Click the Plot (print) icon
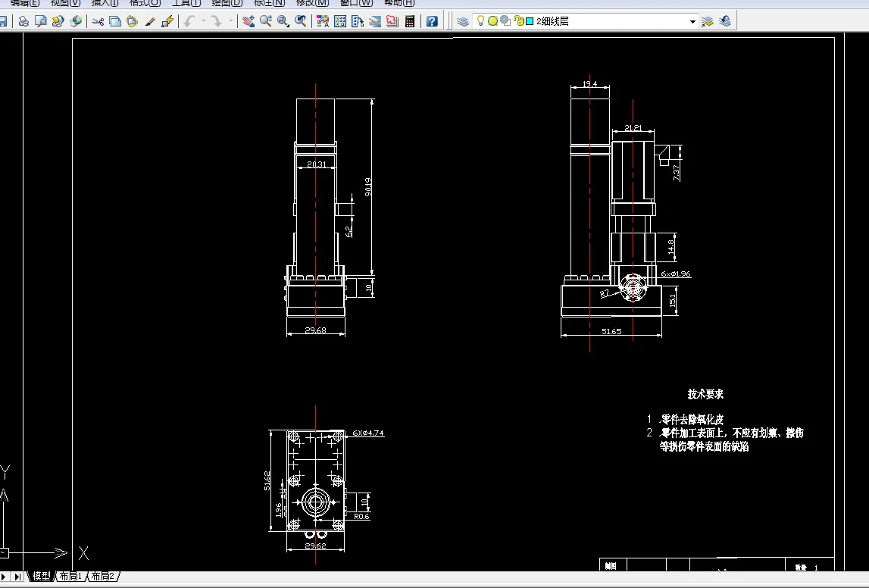 pos(23,21)
